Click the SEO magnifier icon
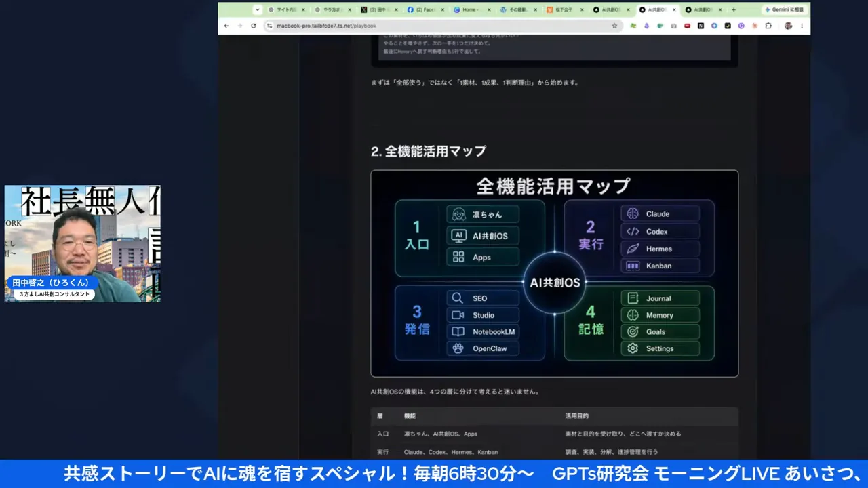The width and height of the screenshot is (868, 488). pyautogui.click(x=458, y=298)
